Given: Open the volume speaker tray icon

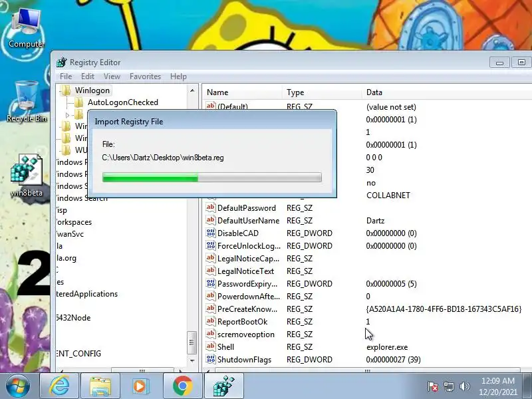Looking at the screenshot, I should tap(464, 386).
